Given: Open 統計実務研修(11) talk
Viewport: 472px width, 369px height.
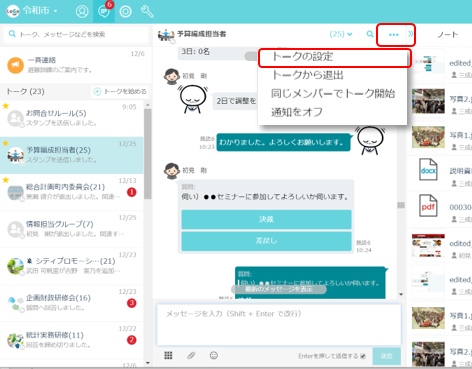Looking at the screenshot, I should (72, 340).
